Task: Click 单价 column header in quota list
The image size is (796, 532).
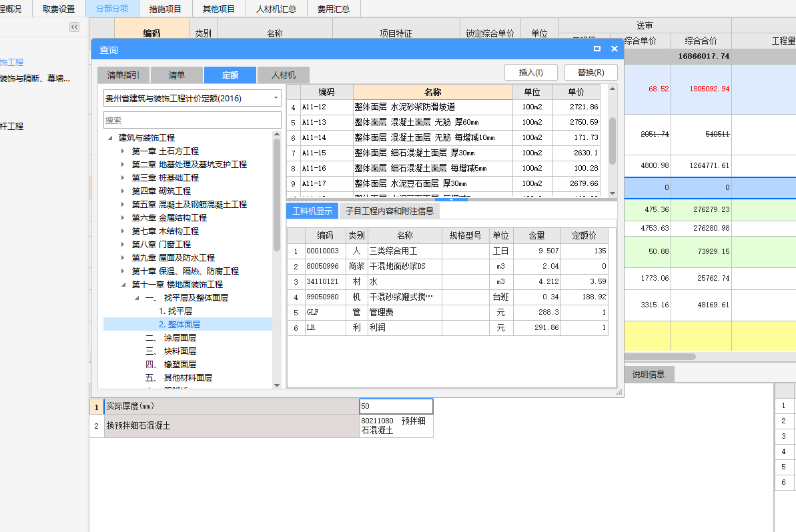Action: click(x=576, y=92)
